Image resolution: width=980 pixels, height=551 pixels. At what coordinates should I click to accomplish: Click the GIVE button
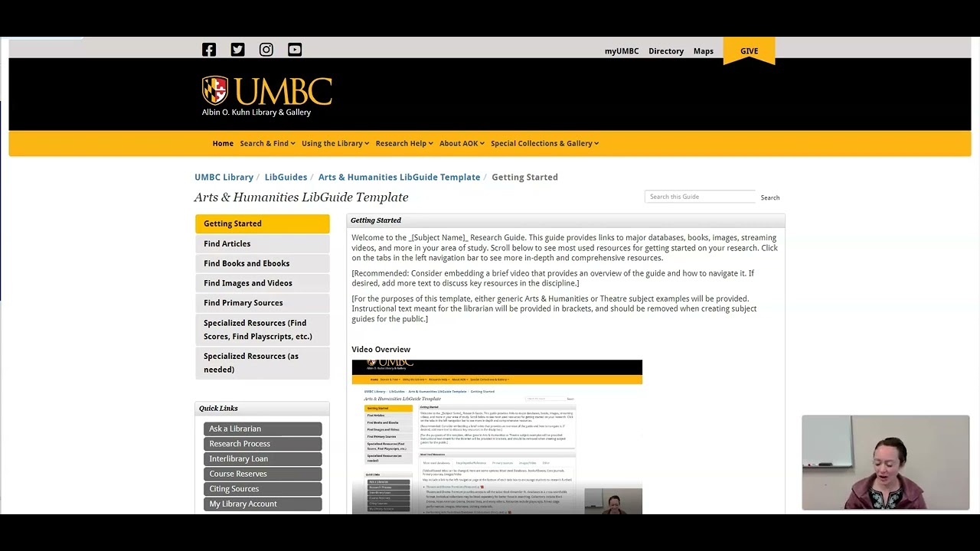pos(750,51)
